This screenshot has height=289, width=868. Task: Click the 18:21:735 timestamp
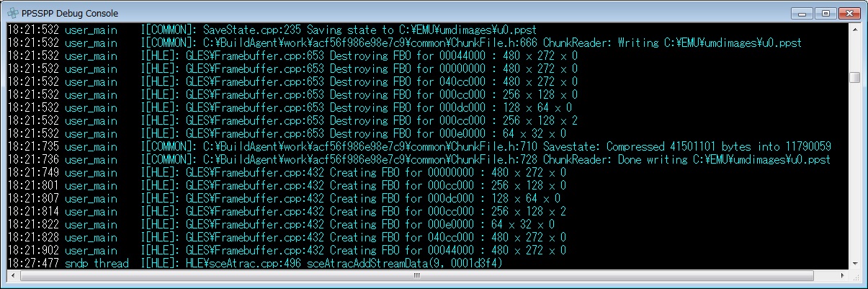32,147
